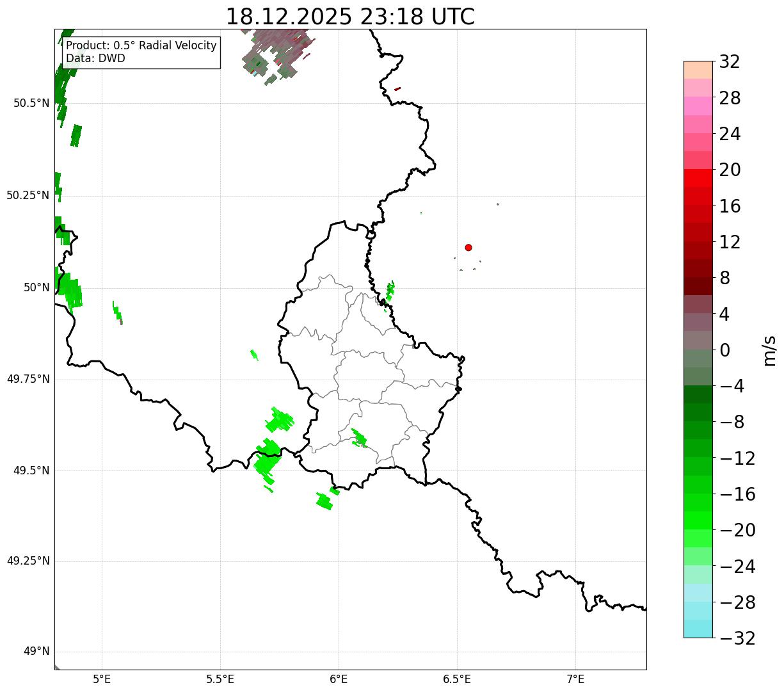Screen dimensions: 784x692
Task: Click the colorbar tick label 24
Action: (x=730, y=134)
